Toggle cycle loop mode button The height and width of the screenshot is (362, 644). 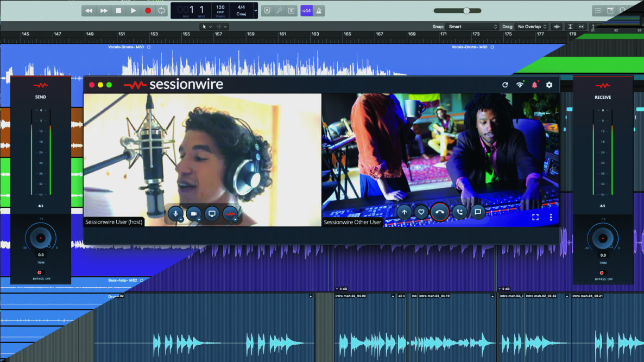(x=161, y=11)
